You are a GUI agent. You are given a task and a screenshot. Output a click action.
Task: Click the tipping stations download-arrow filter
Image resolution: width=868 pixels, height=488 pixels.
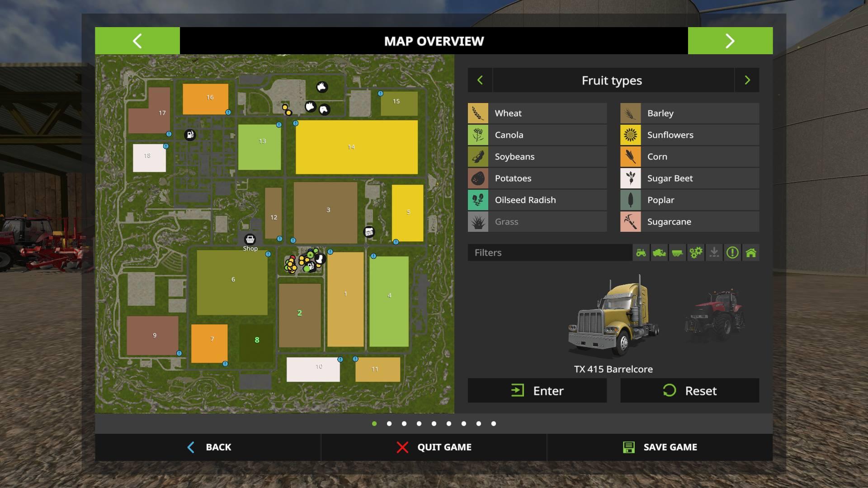pos(714,253)
